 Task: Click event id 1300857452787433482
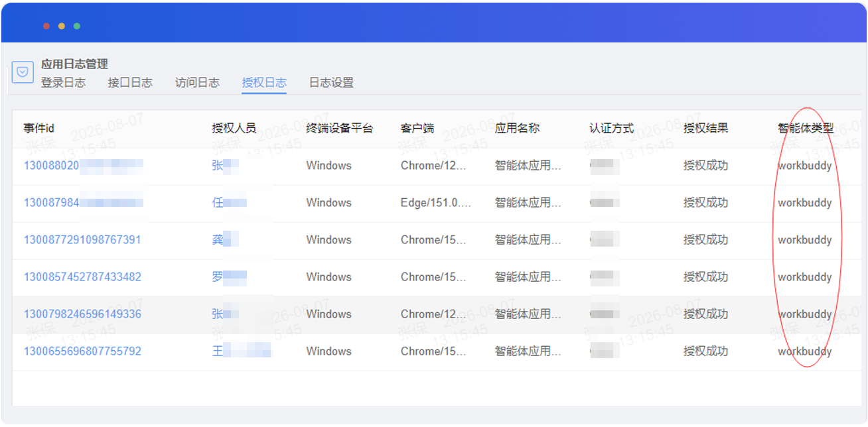(x=82, y=277)
